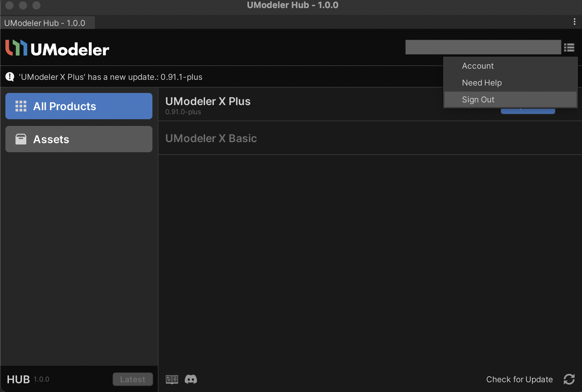Open the documentation book icon

coord(172,380)
